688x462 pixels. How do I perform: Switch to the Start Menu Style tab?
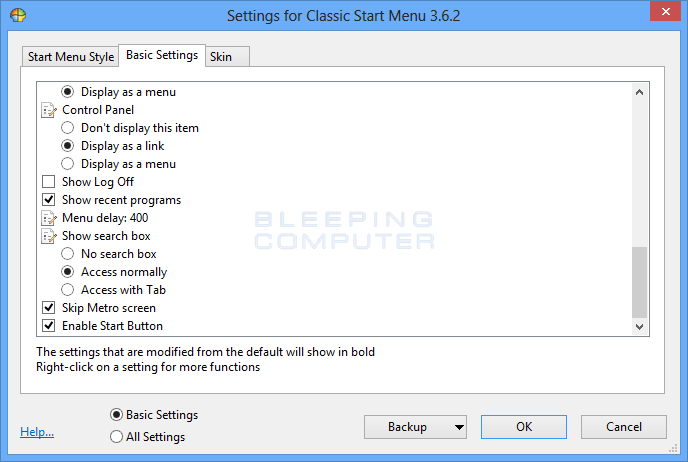coord(71,57)
